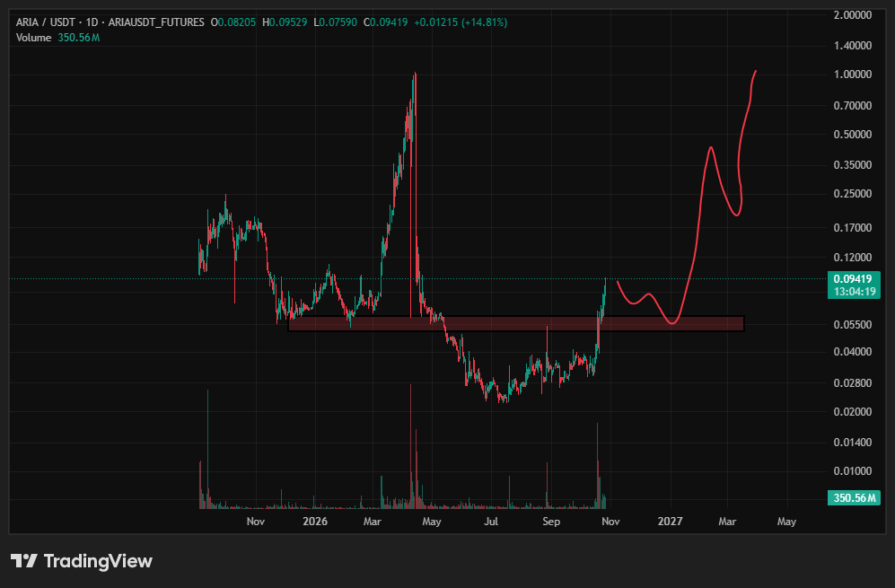Select the low value 0.07590
The image size is (895, 588).
click(338, 22)
